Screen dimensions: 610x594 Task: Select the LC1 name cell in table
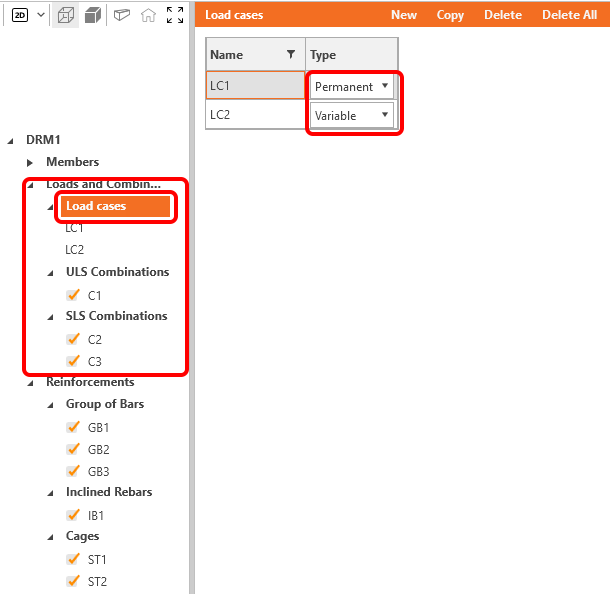(254, 87)
